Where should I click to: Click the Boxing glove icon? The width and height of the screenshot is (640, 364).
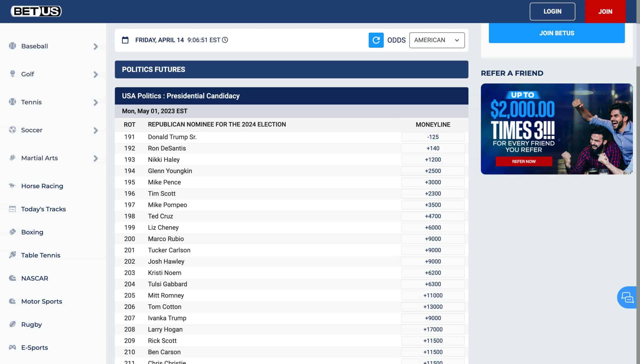(x=12, y=232)
